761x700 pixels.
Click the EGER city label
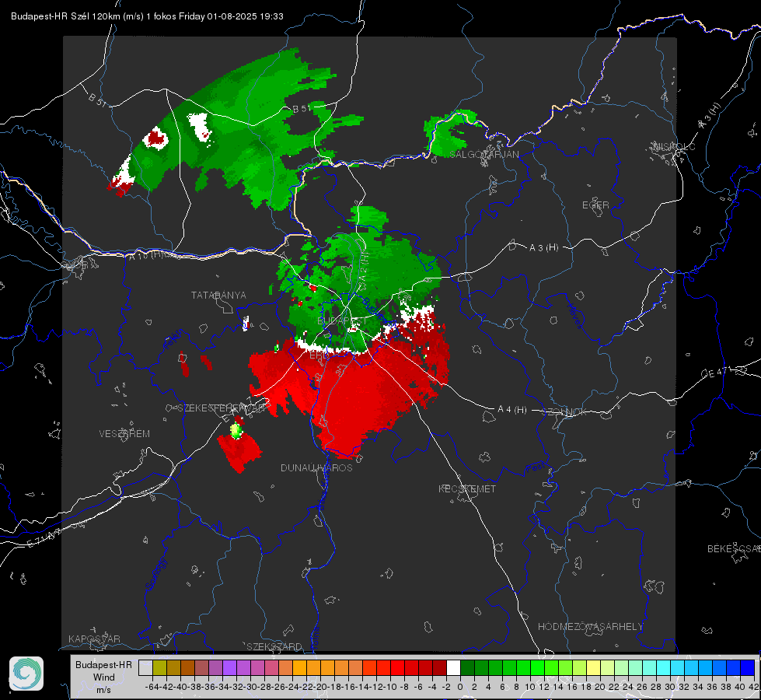coord(595,205)
